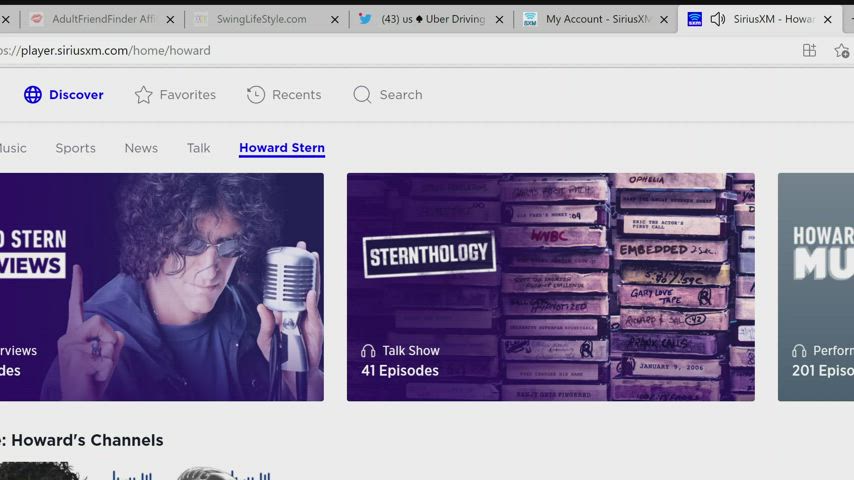Screen dimensions: 854x480
Task: Click the My Account tab SXM favicon
Action: coord(530,19)
